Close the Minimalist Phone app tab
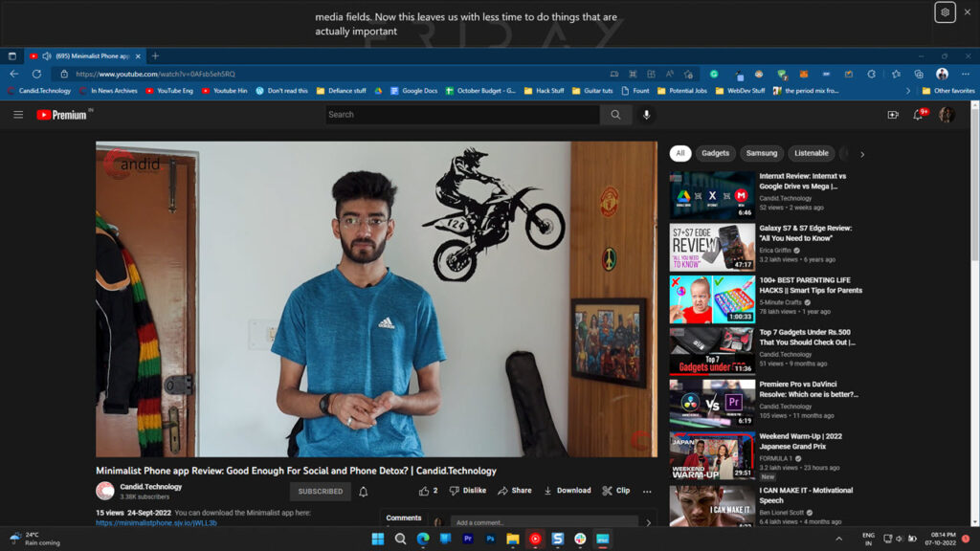 pos(138,56)
